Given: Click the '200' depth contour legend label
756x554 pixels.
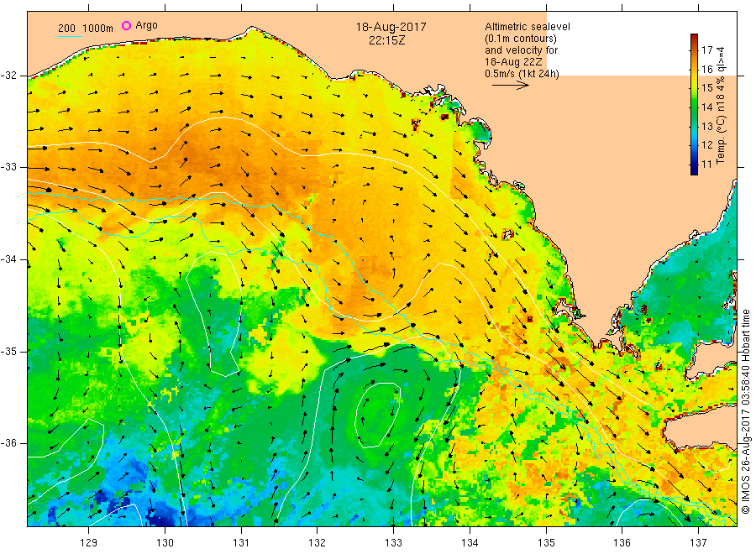Looking at the screenshot, I should click(66, 29).
